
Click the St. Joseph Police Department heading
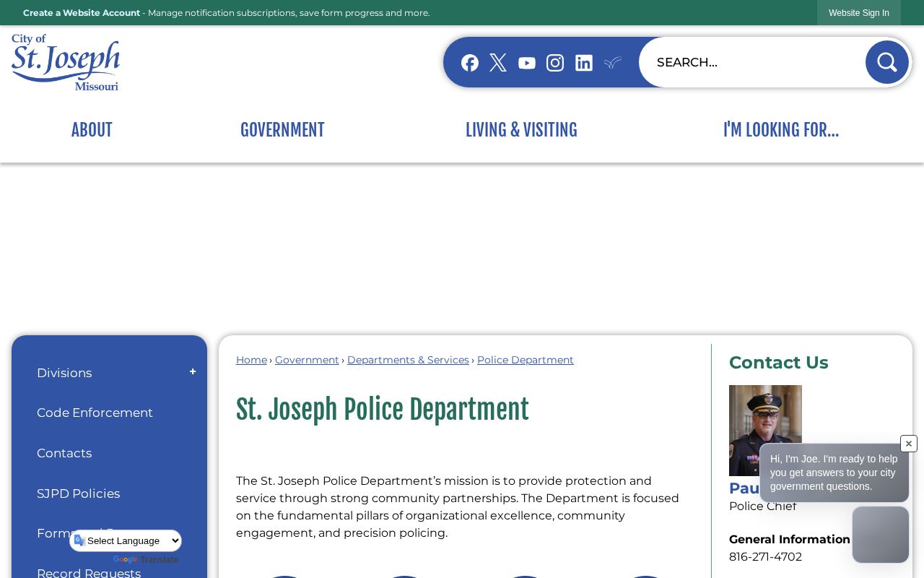383,410
